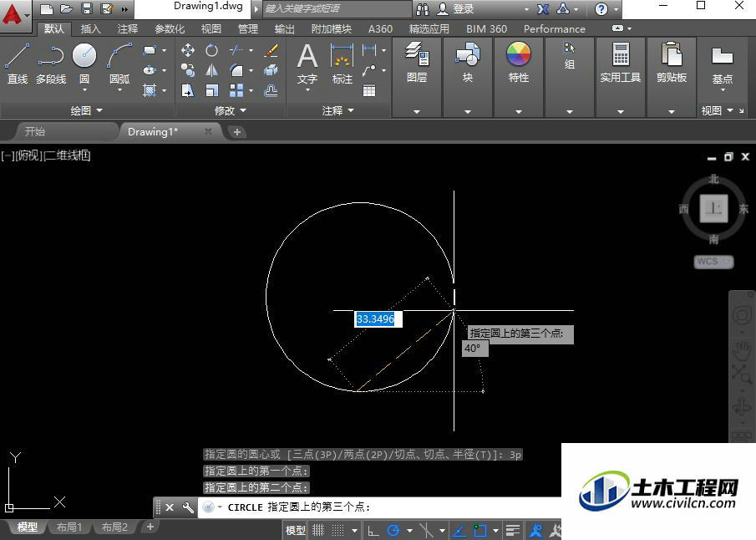Click the Hatch draw tool icon
The width and height of the screenshot is (756, 540).
[150, 89]
